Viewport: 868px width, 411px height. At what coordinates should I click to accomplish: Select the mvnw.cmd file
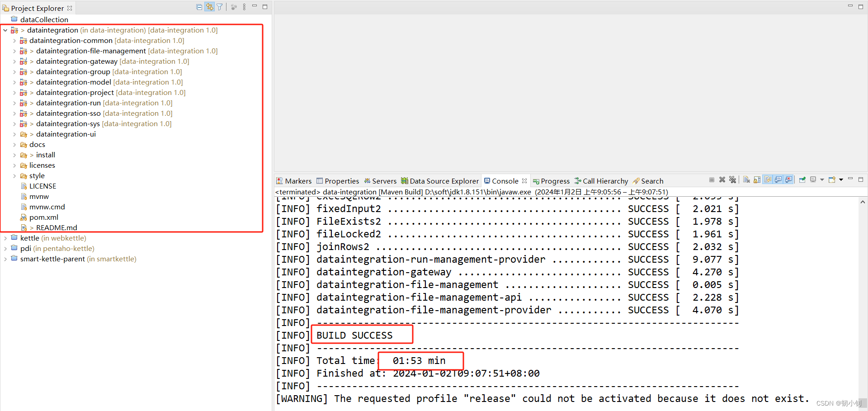coord(47,207)
